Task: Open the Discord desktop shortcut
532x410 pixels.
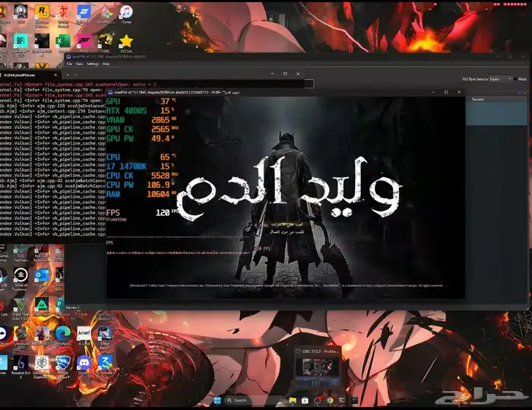Action: pyautogui.click(x=84, y=364)
